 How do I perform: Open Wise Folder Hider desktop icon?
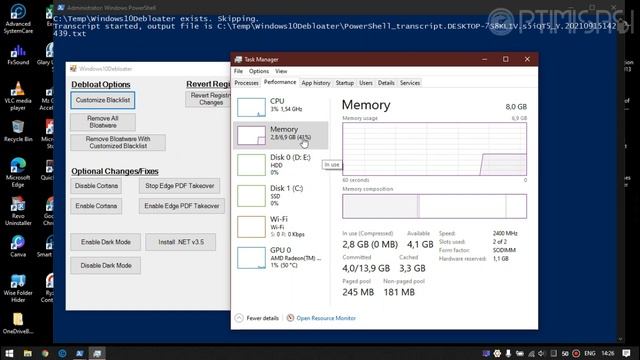tap(18, 288)
